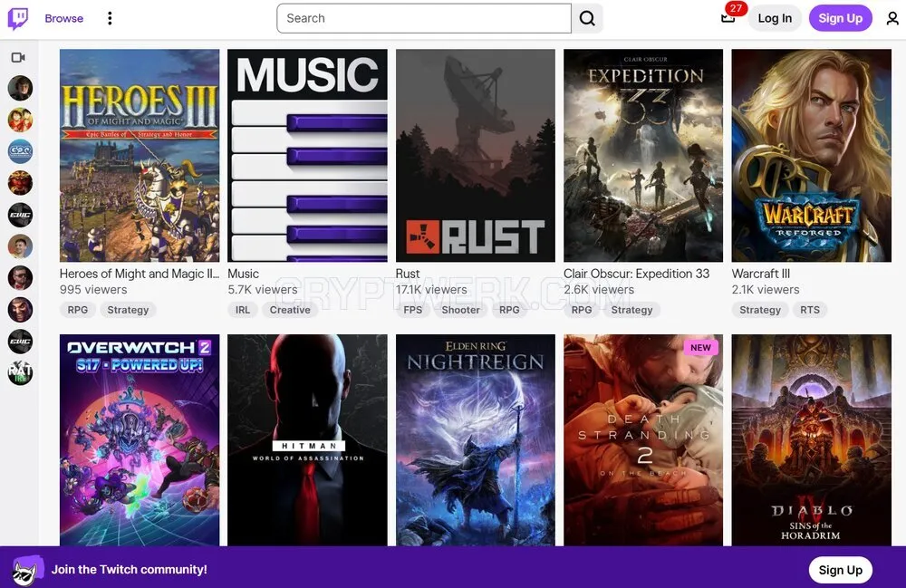Image resolution: width=906 pixels, height=588 pixels.
Task: Select the Shooter tag under Rust
Action: [460, 310]
